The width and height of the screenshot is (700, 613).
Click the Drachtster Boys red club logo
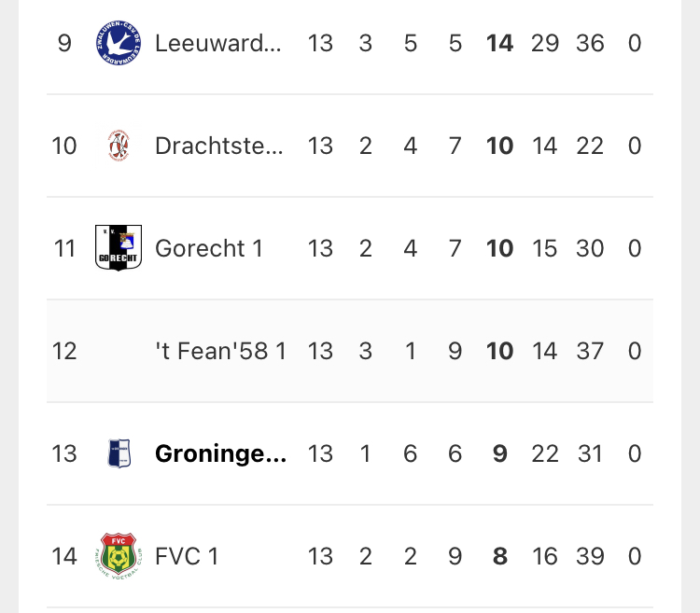119,146
